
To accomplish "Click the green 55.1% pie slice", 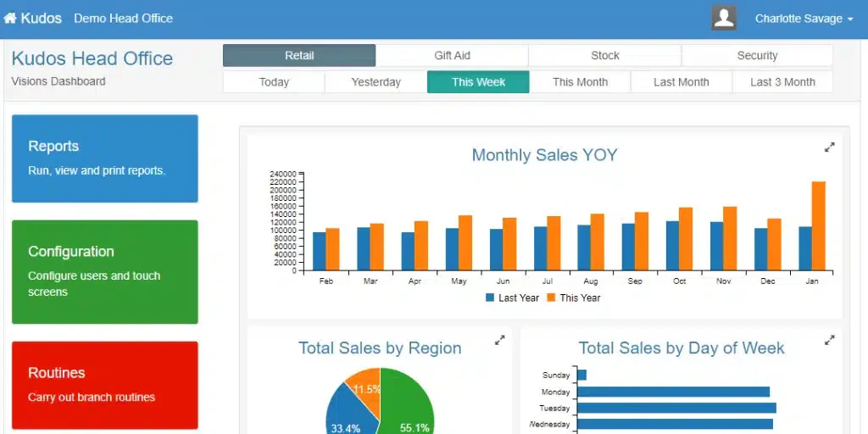I will pyautogui.click(x=409, y=404).
